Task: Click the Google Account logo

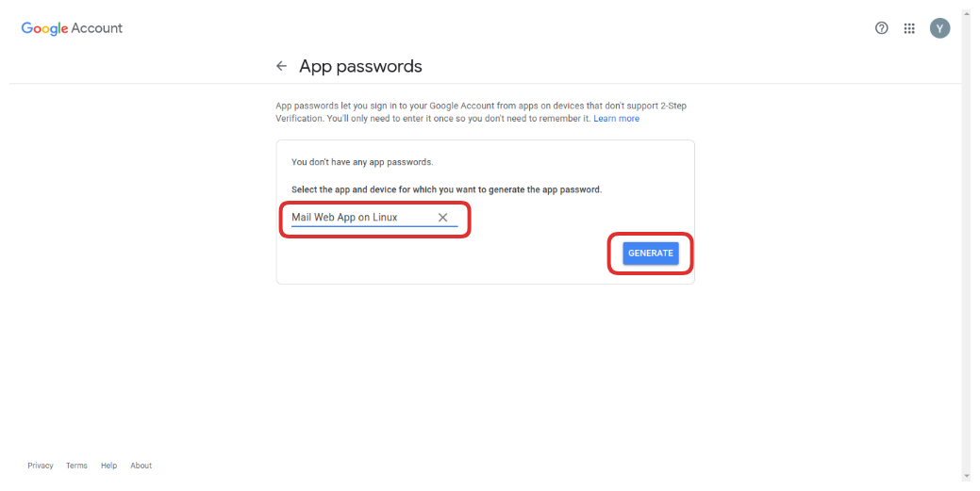Action: click(72, 28)
